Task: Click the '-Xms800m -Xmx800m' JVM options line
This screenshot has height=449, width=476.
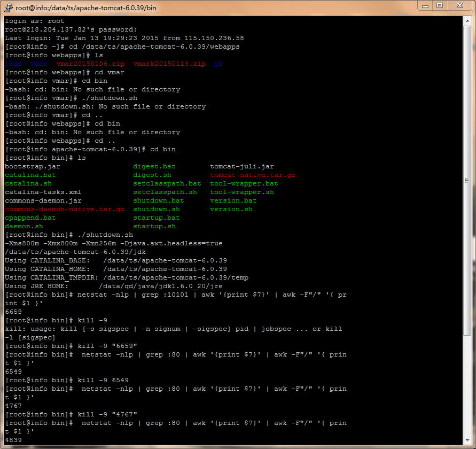Action: coord(114,243)
